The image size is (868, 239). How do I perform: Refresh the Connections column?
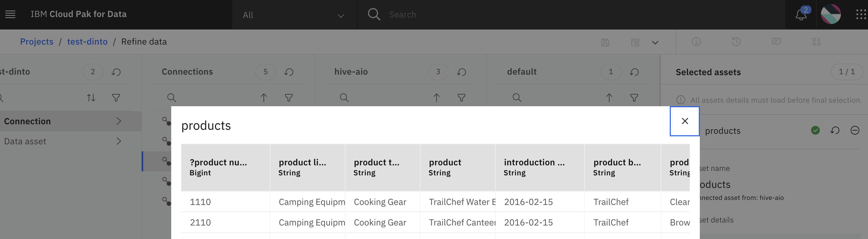pyautogui.click(x=289, y=72)
